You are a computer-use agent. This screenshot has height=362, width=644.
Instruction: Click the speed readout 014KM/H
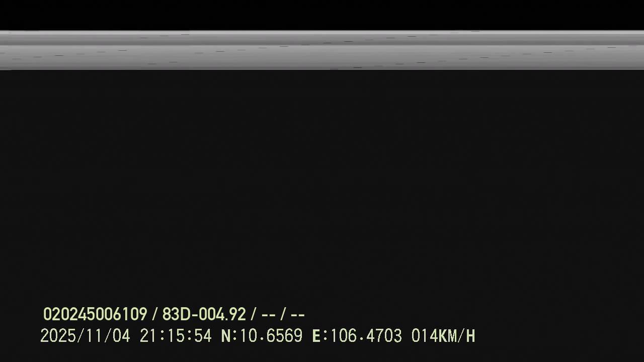click(443, 336)
